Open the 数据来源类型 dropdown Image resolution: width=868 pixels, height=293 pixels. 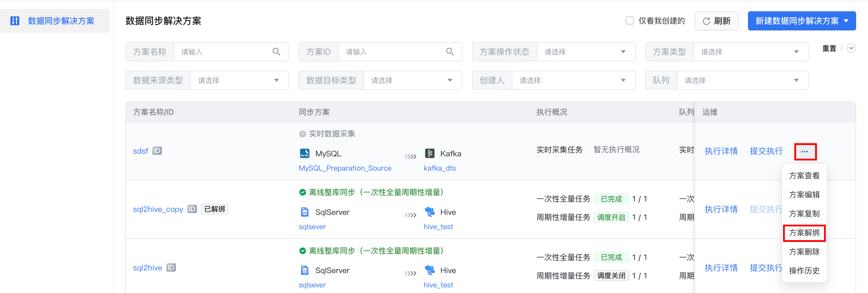(x=239, y=80)
